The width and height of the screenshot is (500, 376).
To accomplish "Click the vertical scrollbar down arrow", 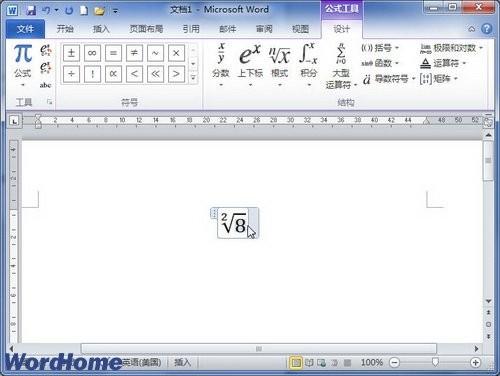I will coord(488,301).
